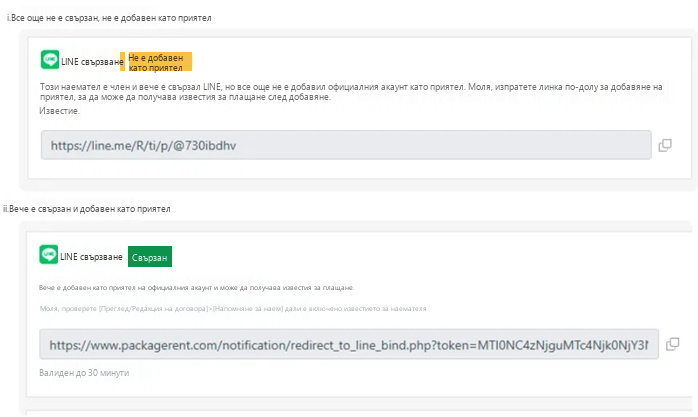Click heading 'Все още не е свързан'

click(x=109, y=18)
